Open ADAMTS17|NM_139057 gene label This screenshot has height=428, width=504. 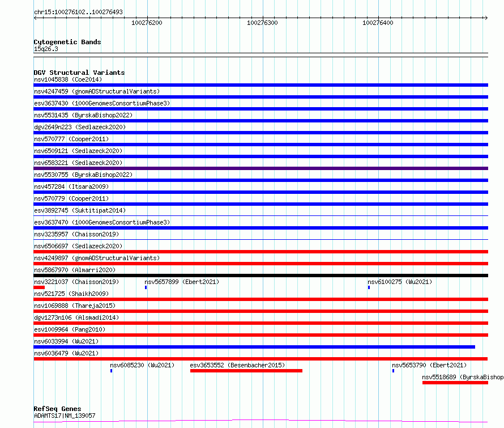click(x=65, y=416)
